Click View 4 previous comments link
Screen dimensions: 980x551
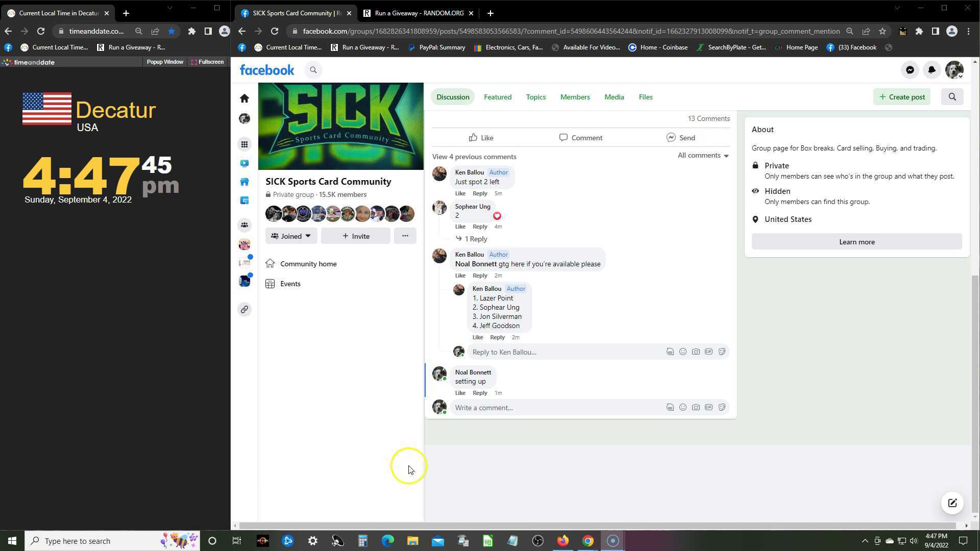(474, 157)
